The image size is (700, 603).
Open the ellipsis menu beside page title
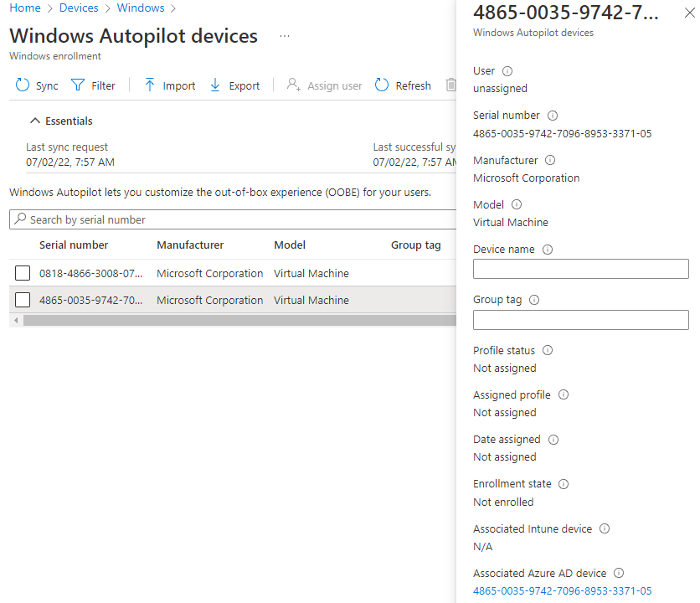285,36
